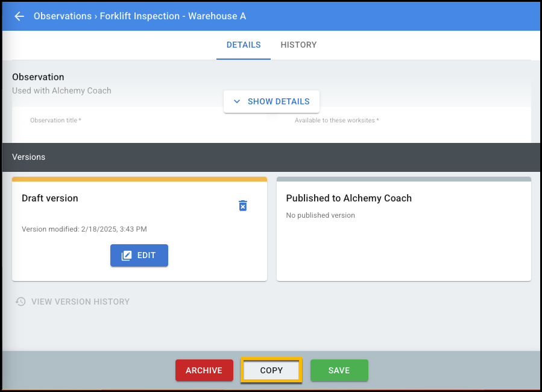This screenshot has height=392, width=542.
Task: Go back using the left arrow icon
Action: pos(19,16)
